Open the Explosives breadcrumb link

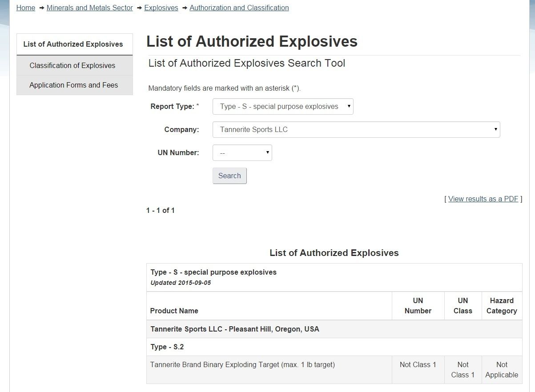click(161, 8)
